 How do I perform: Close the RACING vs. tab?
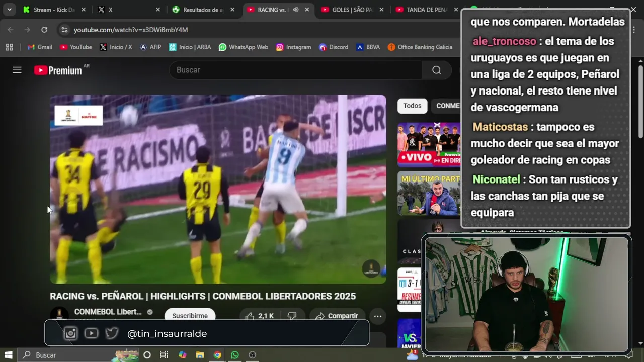click(307, 10)
